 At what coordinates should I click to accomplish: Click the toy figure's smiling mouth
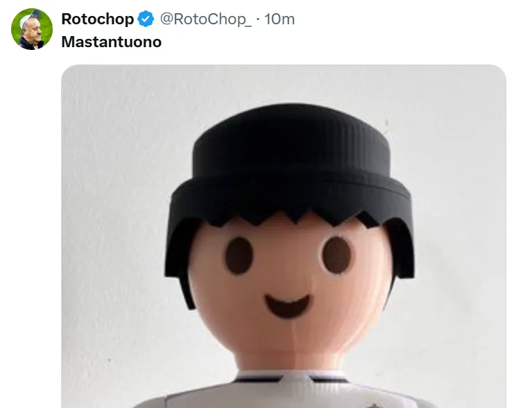click(x=287, y=306)
